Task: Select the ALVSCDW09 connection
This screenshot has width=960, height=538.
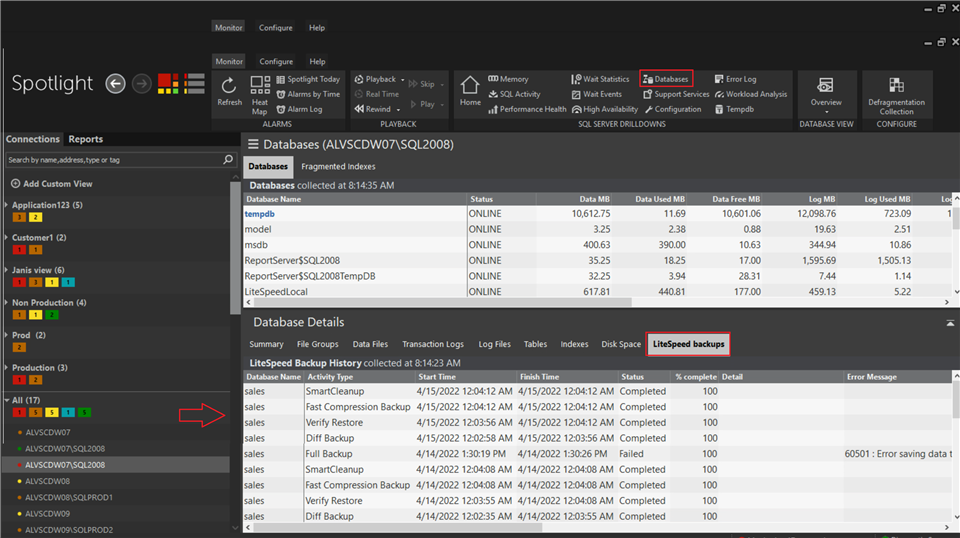Action: click(47, 514)
